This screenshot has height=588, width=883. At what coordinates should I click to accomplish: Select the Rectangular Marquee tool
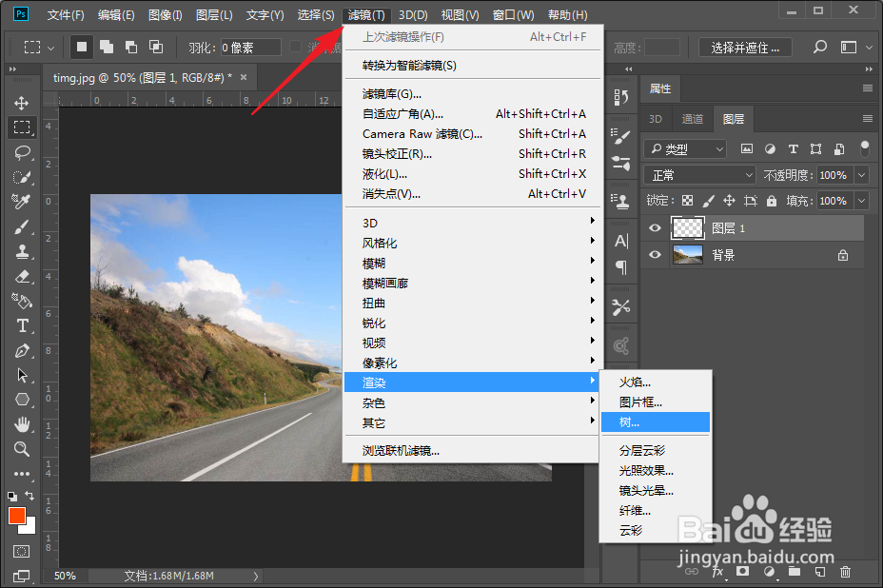(x=21, y=127)
